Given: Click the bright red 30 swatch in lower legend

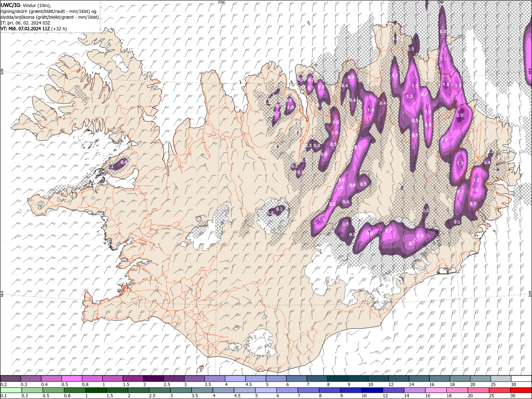Looking at the screenshot, I should [520, 390].
